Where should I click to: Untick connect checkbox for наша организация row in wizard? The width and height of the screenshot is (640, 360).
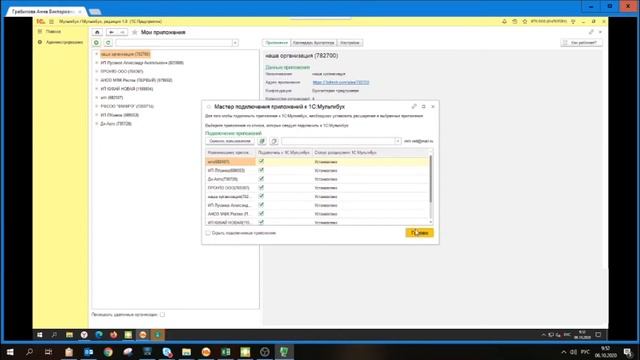point(261,196)
